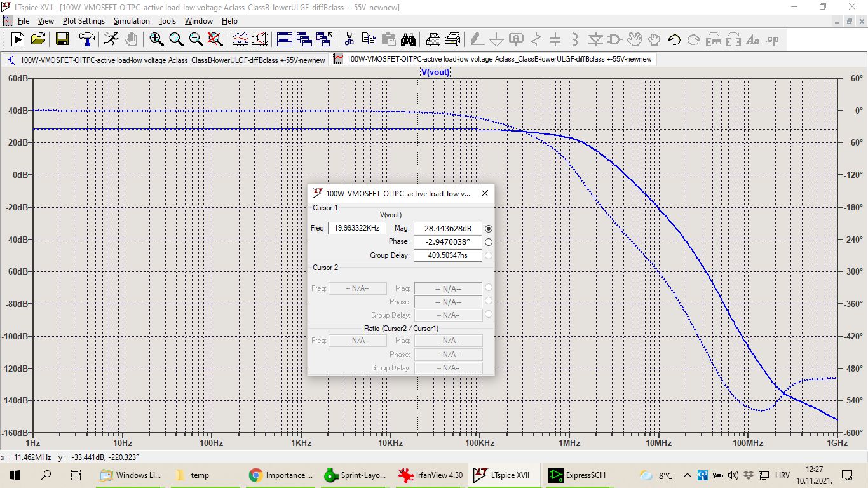Open the Simulation menu

coord(132,21)
